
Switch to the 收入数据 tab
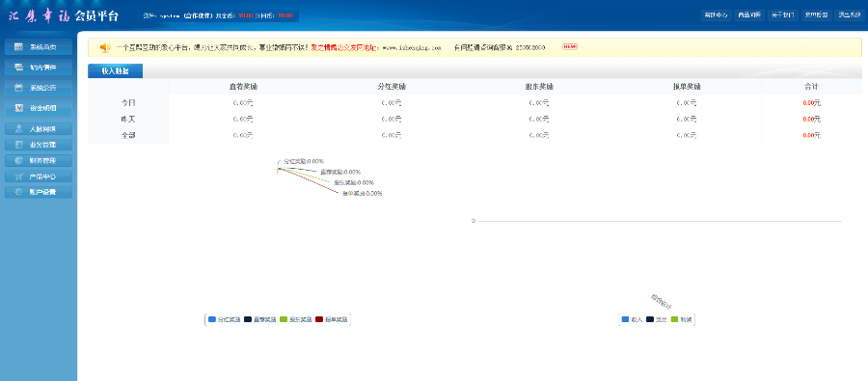[115, 70]
